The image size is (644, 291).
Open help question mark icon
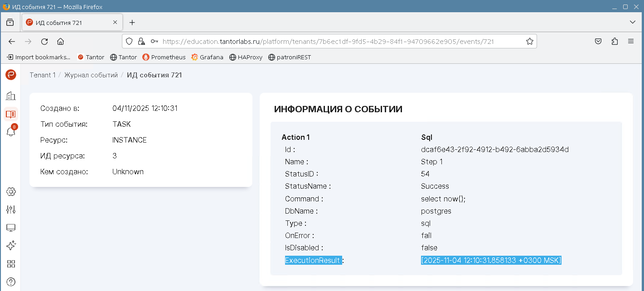pyautogui.click(x=11, y=282)
